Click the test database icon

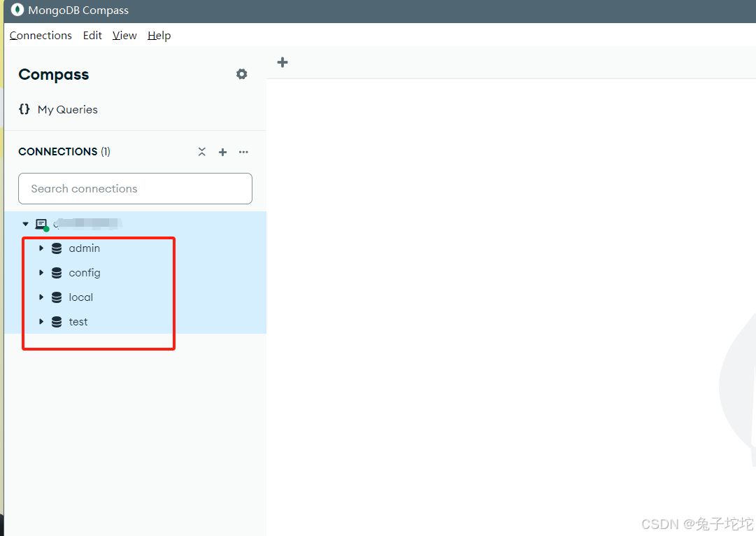[x=57, y=322]
